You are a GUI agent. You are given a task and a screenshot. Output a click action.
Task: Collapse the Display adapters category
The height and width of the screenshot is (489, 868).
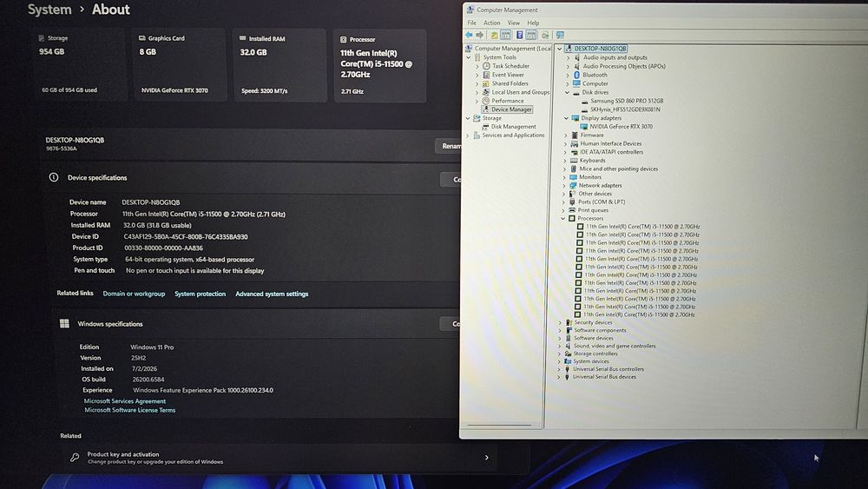tap(566, 118)
